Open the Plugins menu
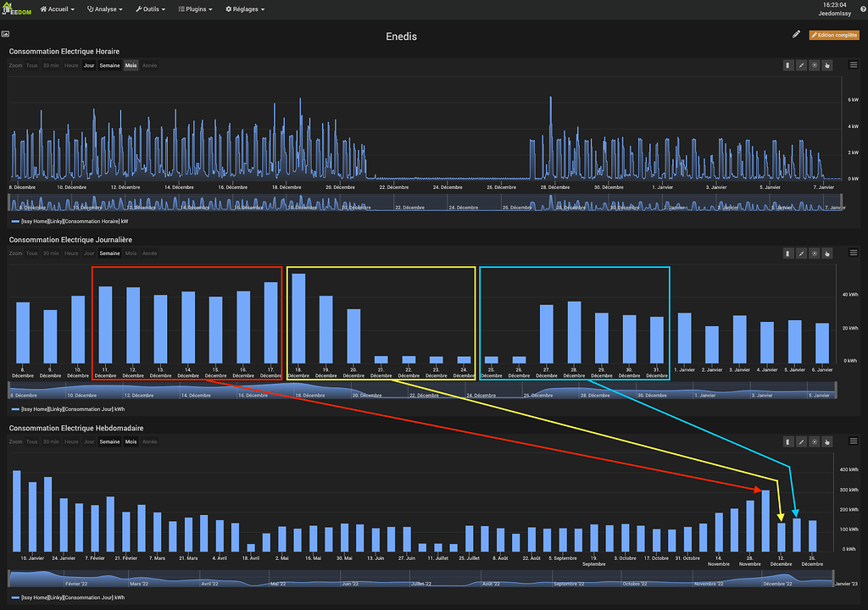 [x=197, y=9]
